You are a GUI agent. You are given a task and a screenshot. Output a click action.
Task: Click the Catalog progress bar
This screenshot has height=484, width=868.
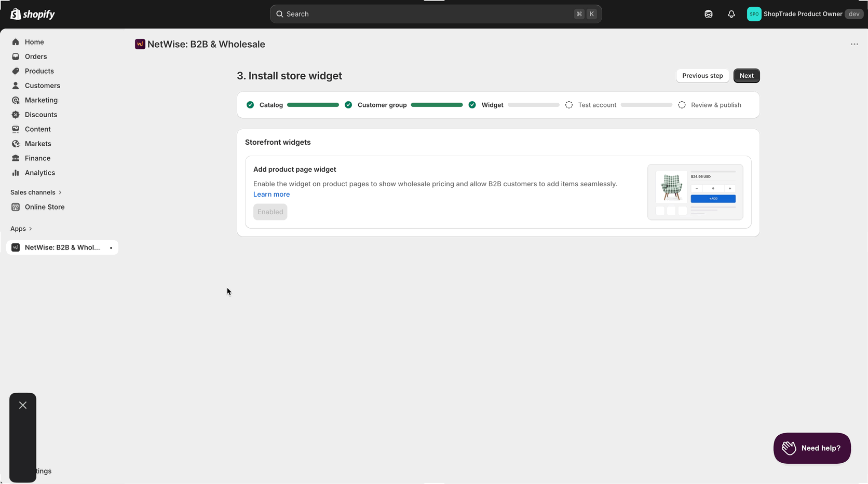(x=313, y=105)
